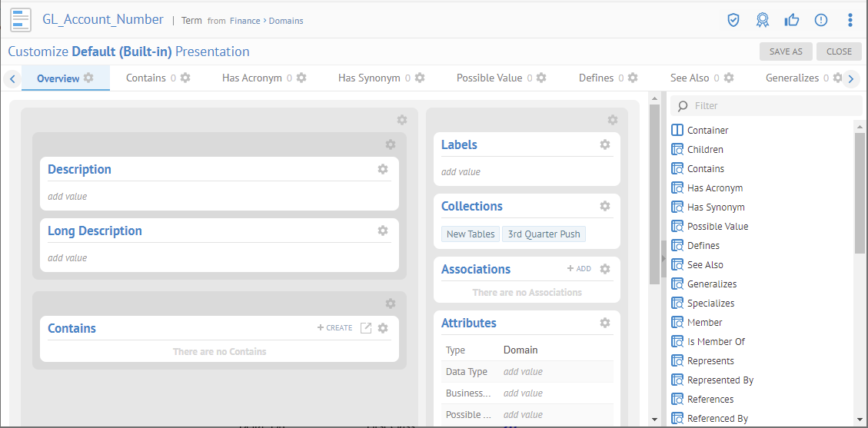The width and height of the screenshot is (868, 428).
Task: Switch to the Has Acronym tab
Action: (251, 78)
